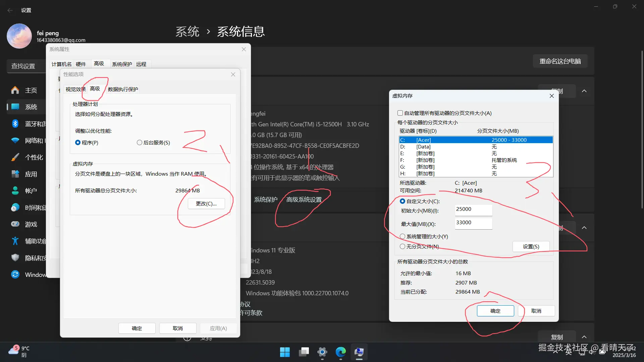Open the Personalization paintbrush icon
The height and width of the screenshot is (362, 644).
[15, 157]
